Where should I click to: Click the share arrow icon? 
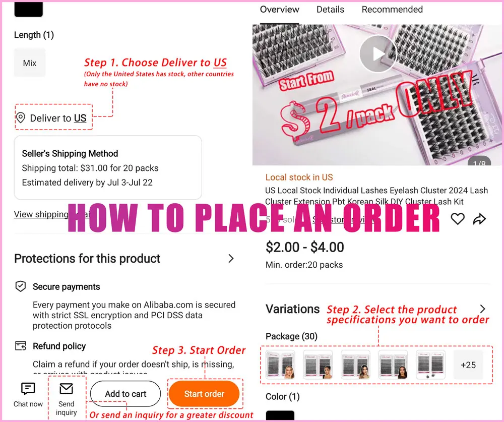click(x=479, y=219)
